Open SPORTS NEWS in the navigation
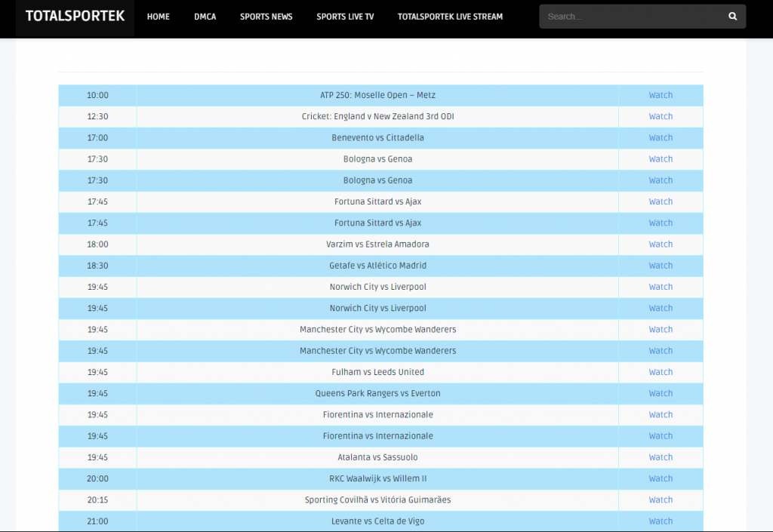The image size is (773, 532). [x=266, y=17]
